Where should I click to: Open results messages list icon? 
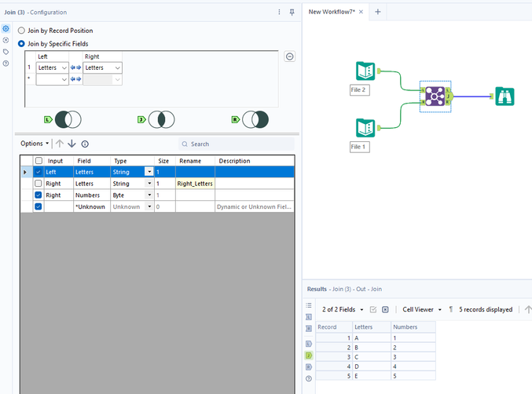point(309,305)
